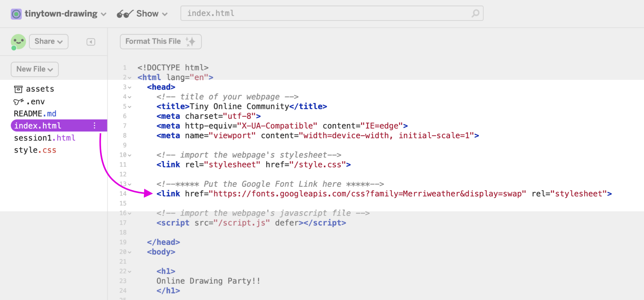Collapse the sidebar with the arrow icon
This screenshot has height=300, width=644.
point(91,42)
